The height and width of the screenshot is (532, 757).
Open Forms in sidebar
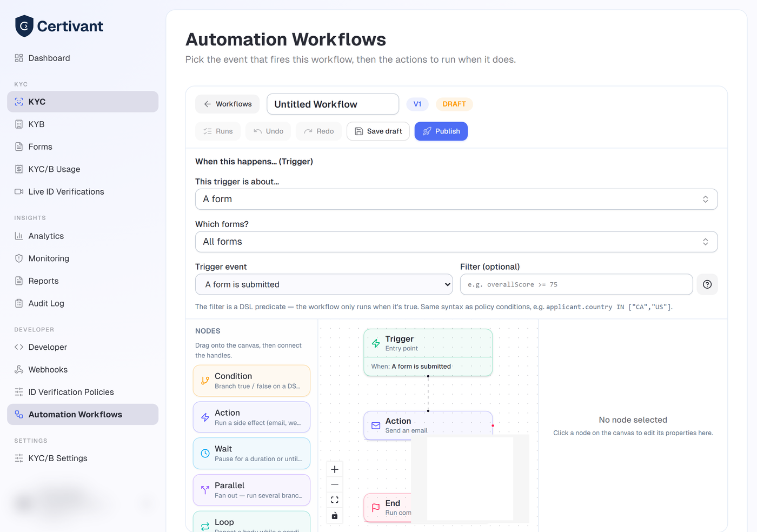(83, 147)
